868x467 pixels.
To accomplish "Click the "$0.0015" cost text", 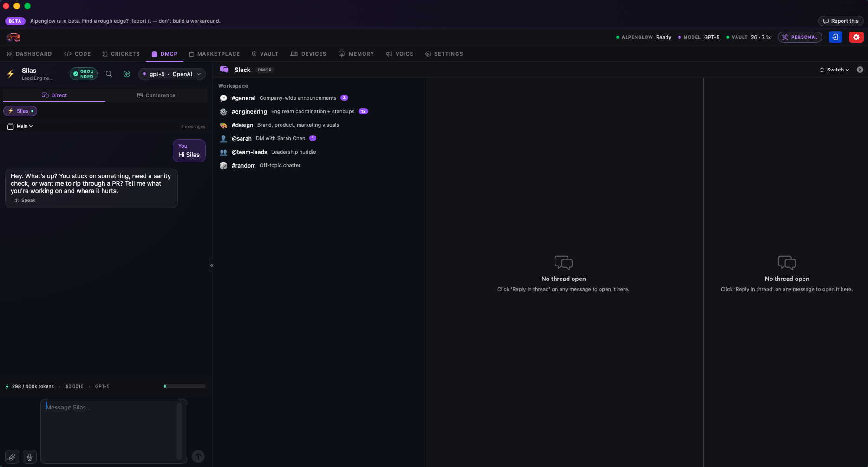I will click(x=74, y=387).
